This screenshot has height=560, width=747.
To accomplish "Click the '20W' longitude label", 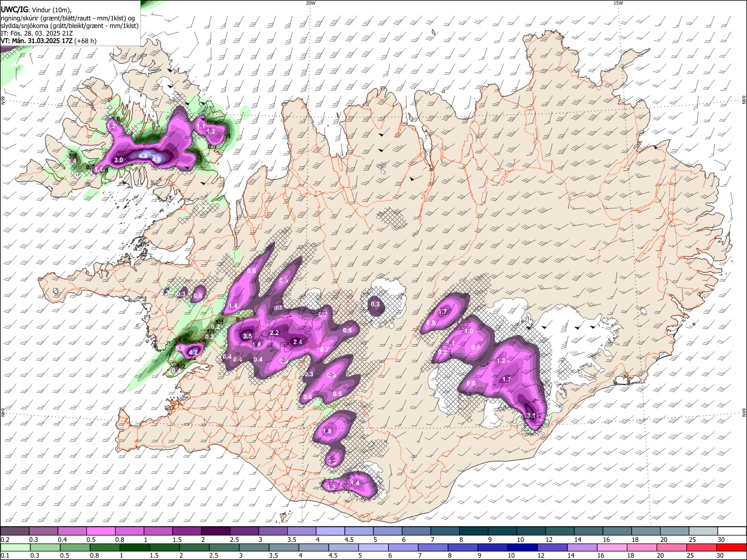I will [x=310, y=3].
